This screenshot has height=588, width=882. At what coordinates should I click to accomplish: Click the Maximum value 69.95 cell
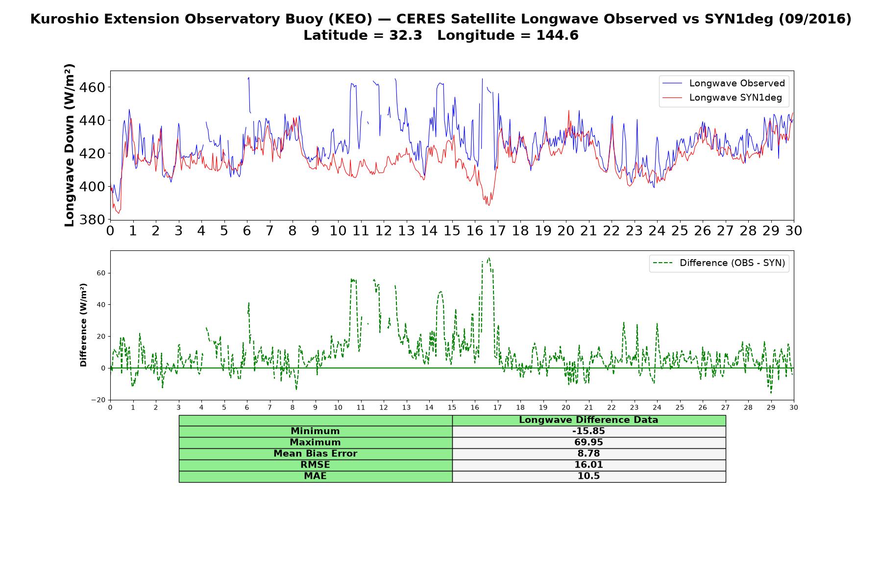click(589, 442)
